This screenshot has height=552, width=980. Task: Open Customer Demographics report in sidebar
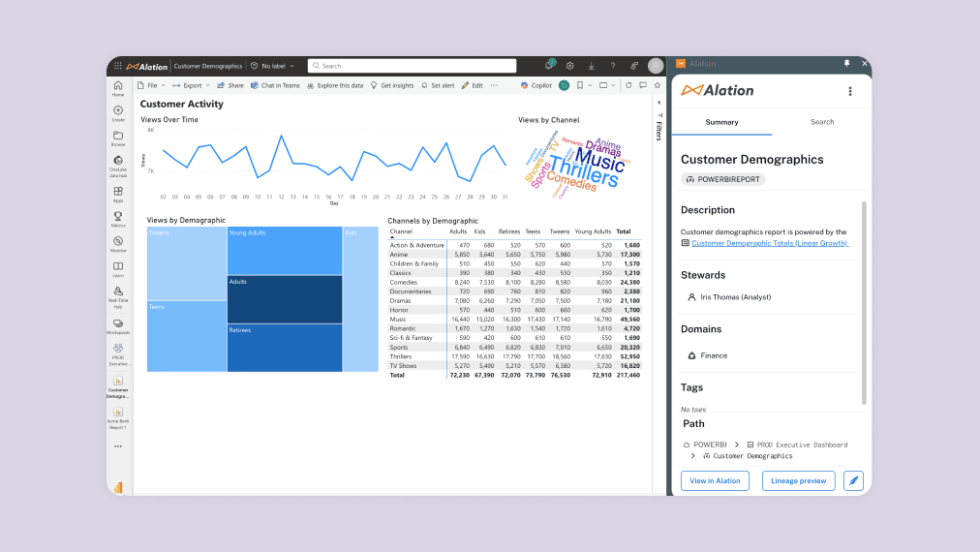[x=118, y=387]
